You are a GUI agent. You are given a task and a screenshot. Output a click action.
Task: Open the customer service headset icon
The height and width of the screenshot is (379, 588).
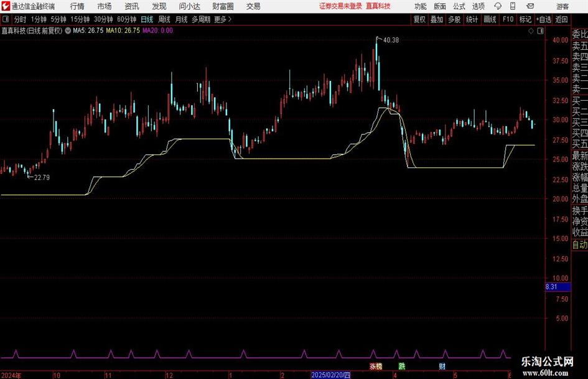pyautogui.click(x=498, y=6)
